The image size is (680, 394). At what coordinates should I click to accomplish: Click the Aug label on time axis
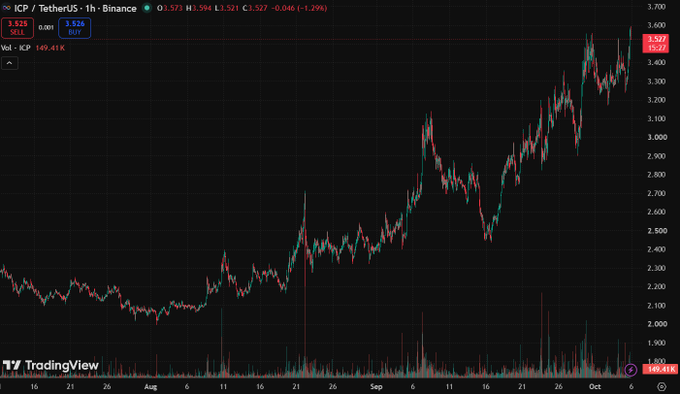[150, 387]
